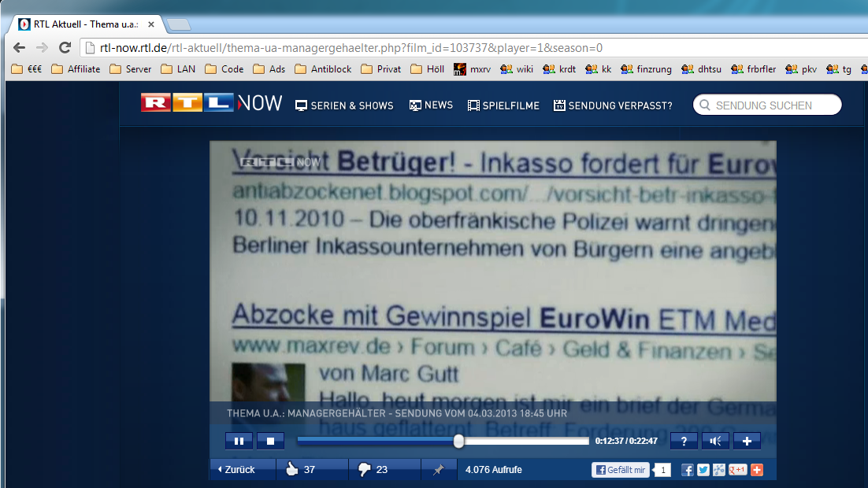868x488 pixels.
Task: Open the player help question mark
Action: click(x=684, y=442)
